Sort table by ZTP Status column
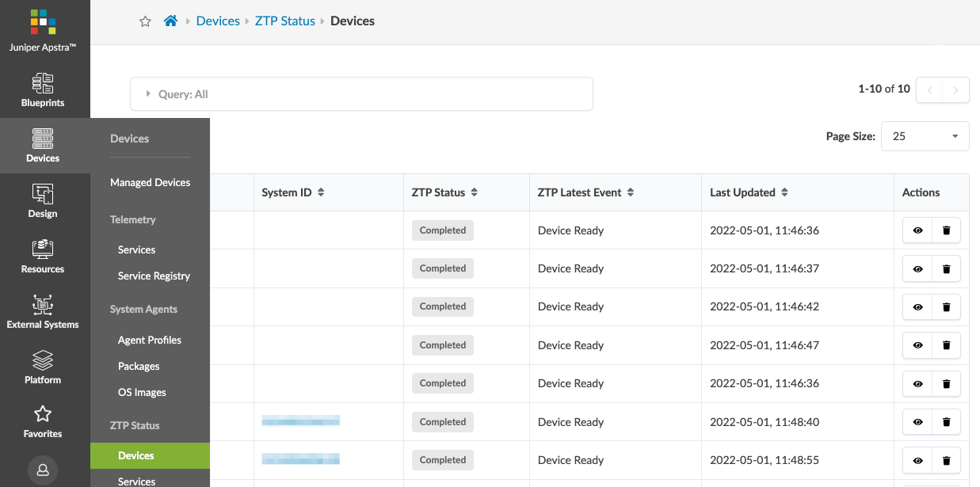 pos(474,192)
